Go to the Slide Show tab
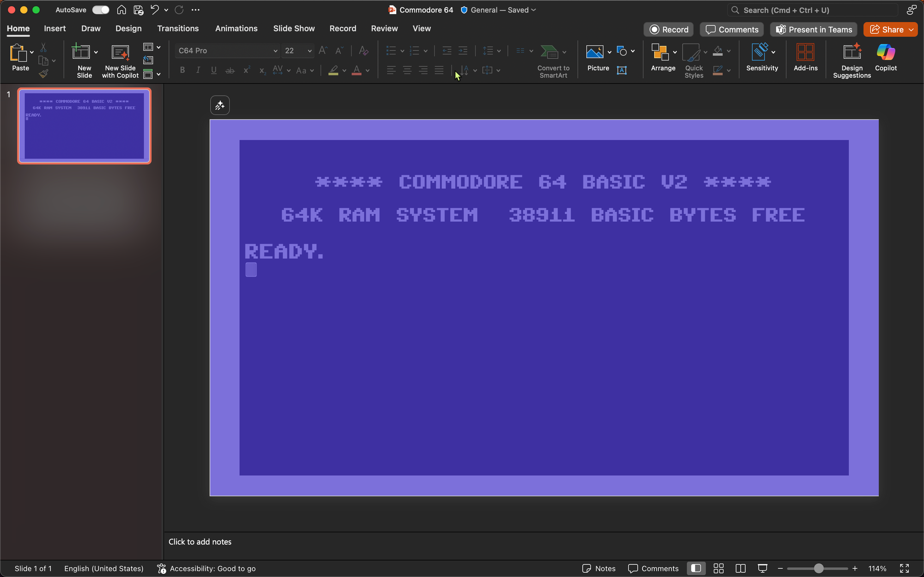 (x=294, y=29)
